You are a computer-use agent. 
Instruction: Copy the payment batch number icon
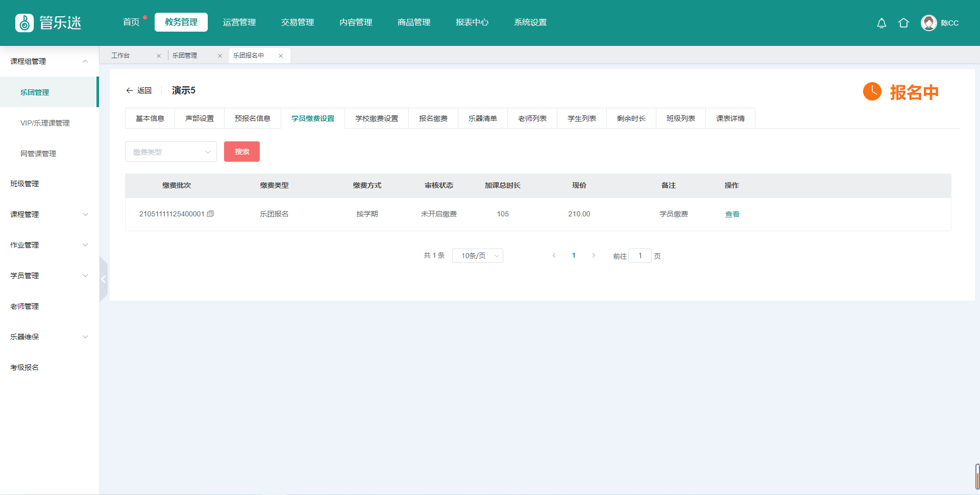click(x=210, y=214)
